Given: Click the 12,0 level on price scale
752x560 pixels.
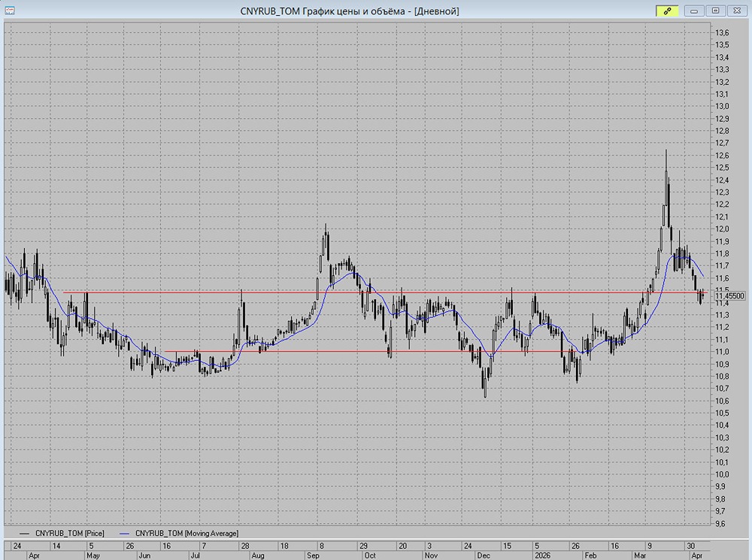Looking at the screenshot, I should tap(721, 229).
